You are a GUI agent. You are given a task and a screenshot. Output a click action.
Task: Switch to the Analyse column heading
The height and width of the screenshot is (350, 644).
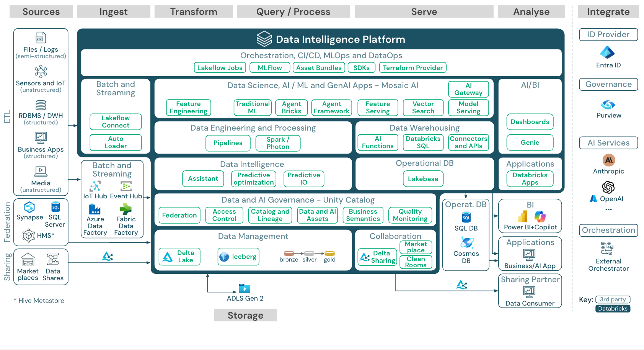531,11
